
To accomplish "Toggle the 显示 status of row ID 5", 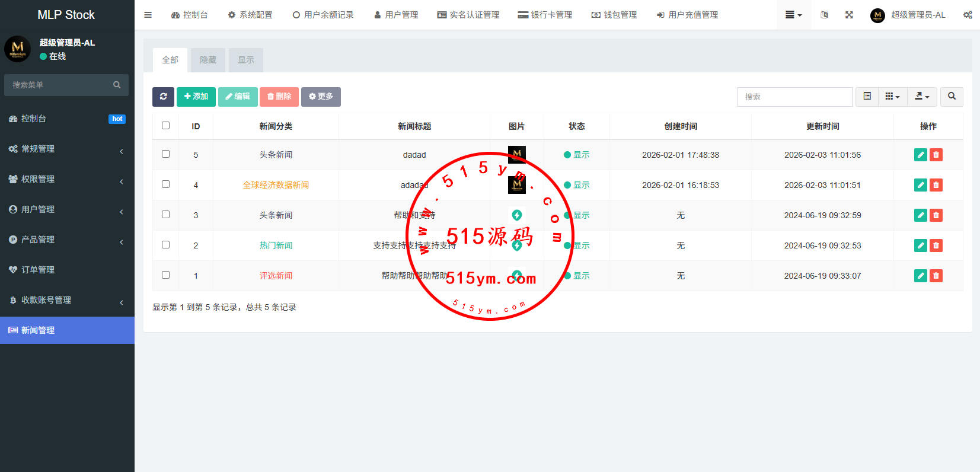I will coord(577,155).
